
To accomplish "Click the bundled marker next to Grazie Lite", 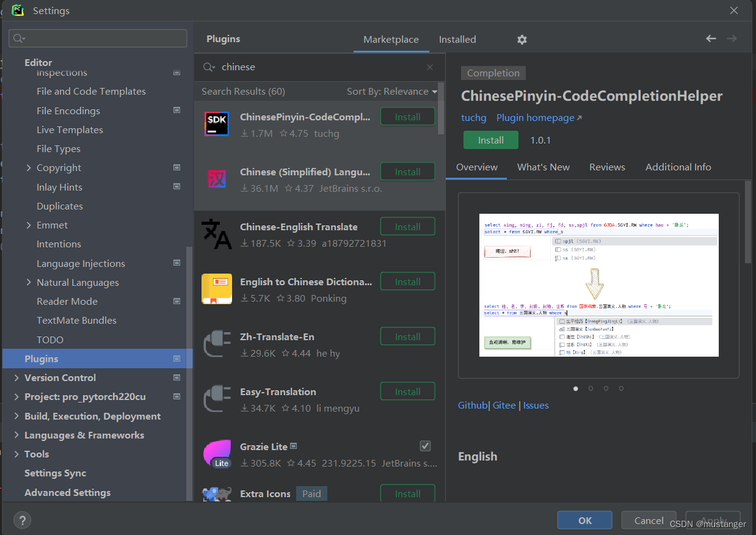I will [x=294, y=446].
